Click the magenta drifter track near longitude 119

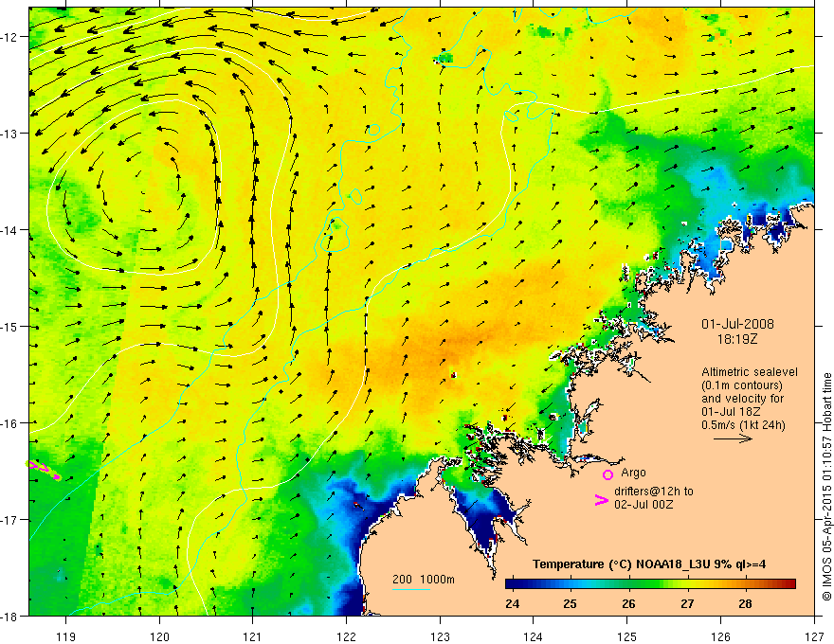[x=44, y=469]
